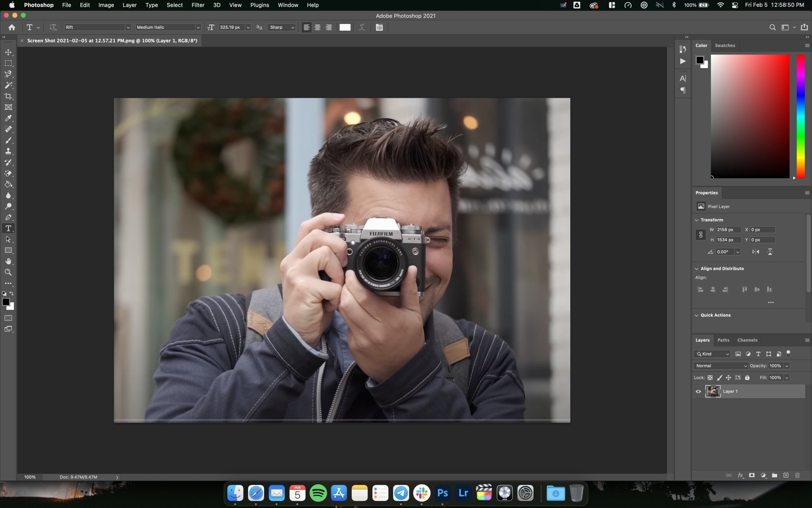Select the Crop tool in toolbar
This screenshot has height=508, width=812.
pyautogui.click(x=8, y=95)
